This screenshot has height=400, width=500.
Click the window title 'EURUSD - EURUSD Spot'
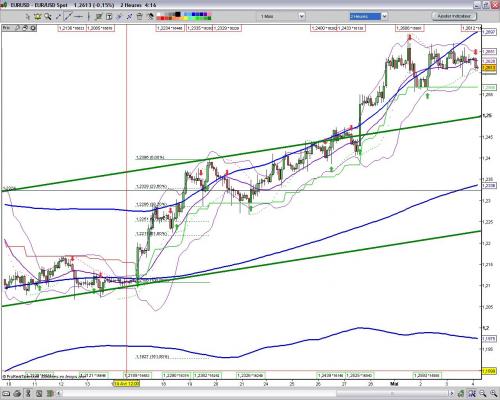click(x=39, y=5)
